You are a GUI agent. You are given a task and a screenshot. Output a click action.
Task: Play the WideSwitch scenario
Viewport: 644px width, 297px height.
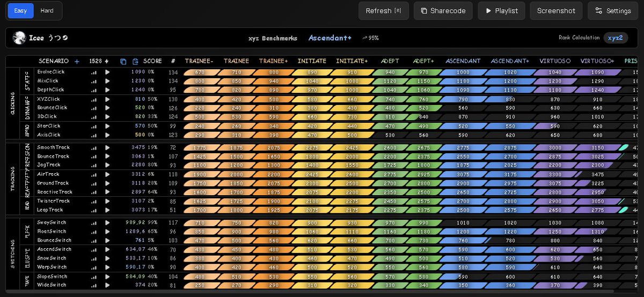(107, 285)
